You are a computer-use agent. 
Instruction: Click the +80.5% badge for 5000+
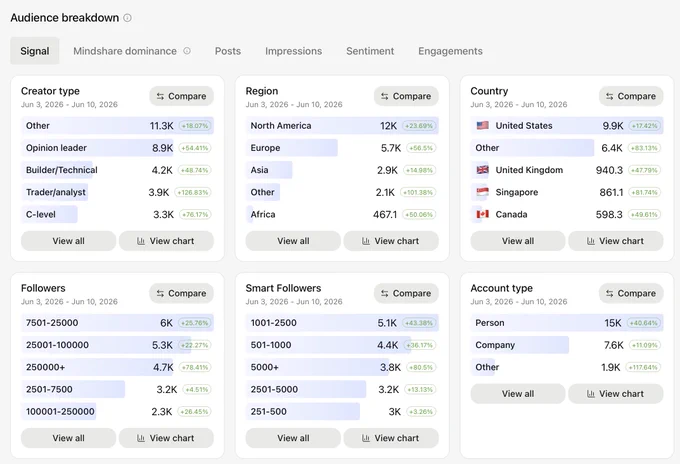[x=421, y=367]
